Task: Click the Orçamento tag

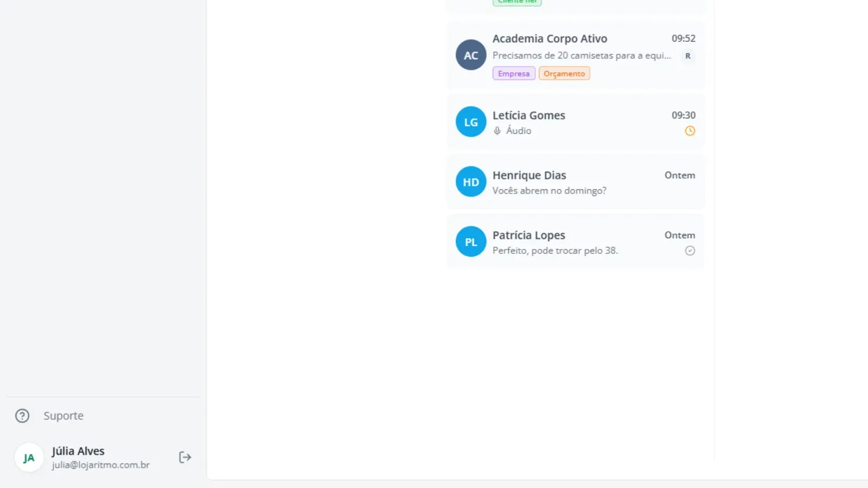Action: 564,73
